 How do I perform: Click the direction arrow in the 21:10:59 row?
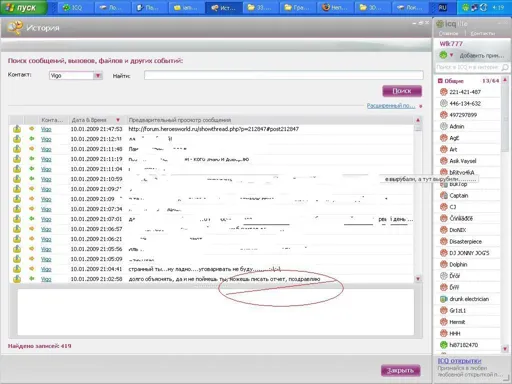(x=32, y=179)
